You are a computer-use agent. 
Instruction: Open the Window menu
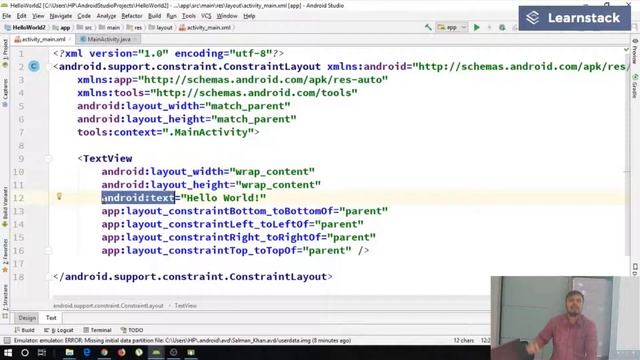coord(227,16)
